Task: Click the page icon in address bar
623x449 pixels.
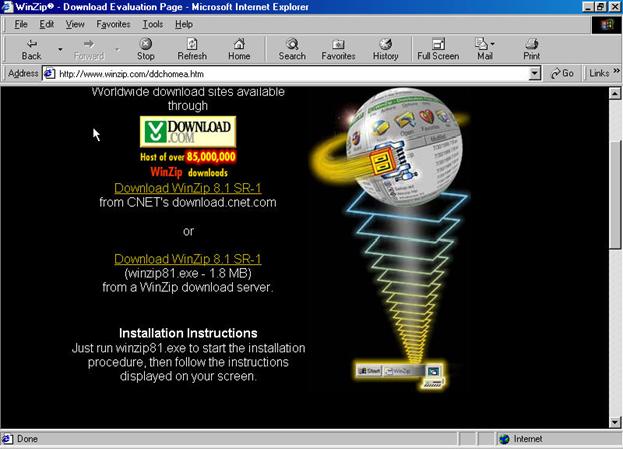Action: pyautogui.click(x=49, y=74)
